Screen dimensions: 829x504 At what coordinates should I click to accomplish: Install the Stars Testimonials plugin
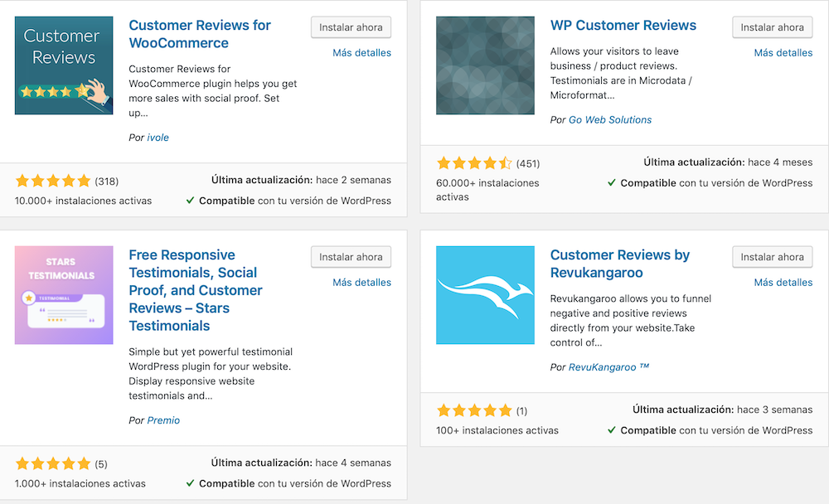(x=351, y=257)
